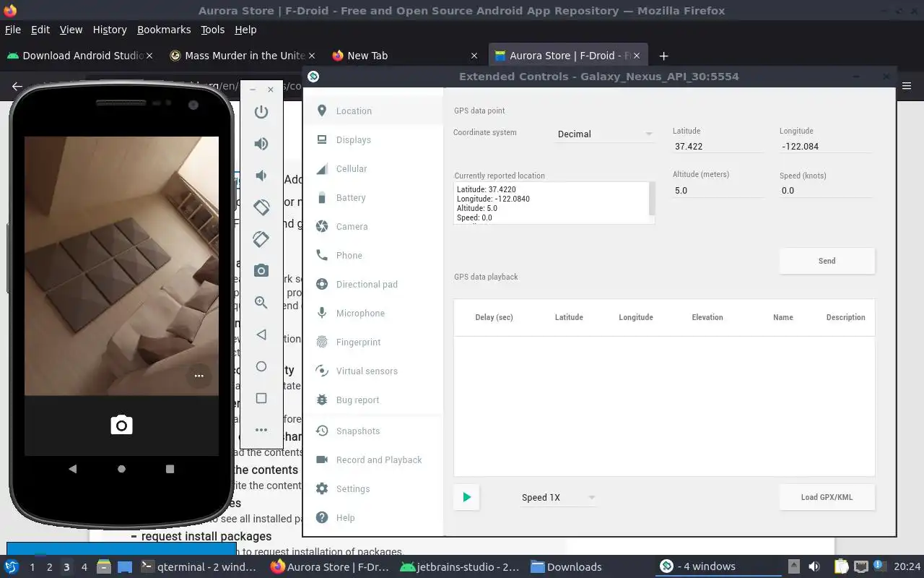Screen dimensions: 924x578
Task: Open Virtual sensors section
Action: click(x=373, y=371)
